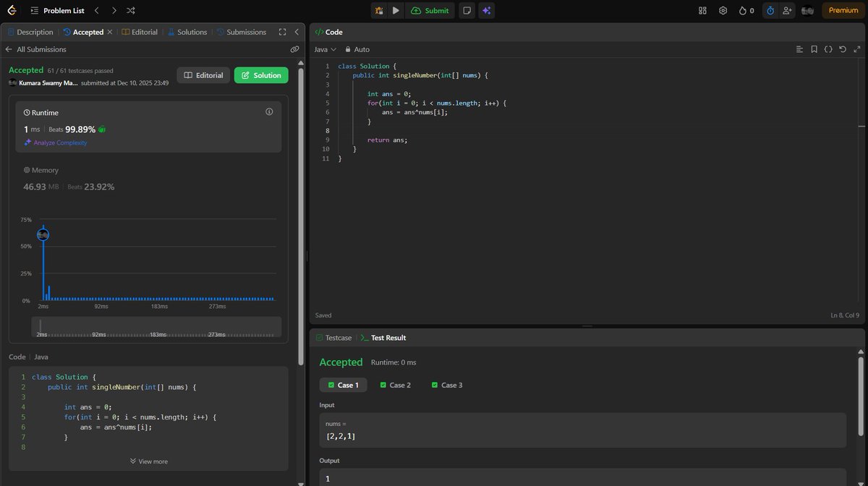Go to the next problem arrow

(114, 11)
